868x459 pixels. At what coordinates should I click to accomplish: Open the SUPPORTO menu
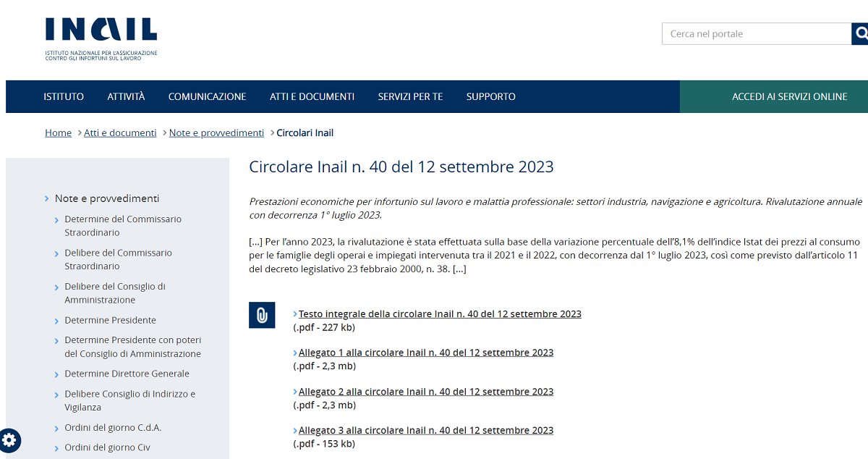(491, 96)
